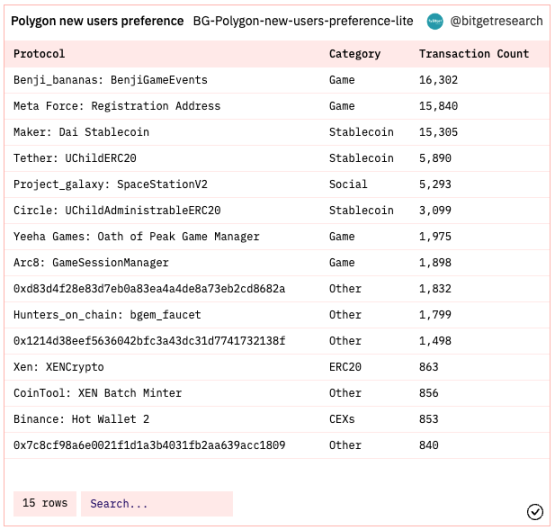Viewport: 555px width, 530px height.
Task: Click the Social category cell
Action: (x=348, y=184)
